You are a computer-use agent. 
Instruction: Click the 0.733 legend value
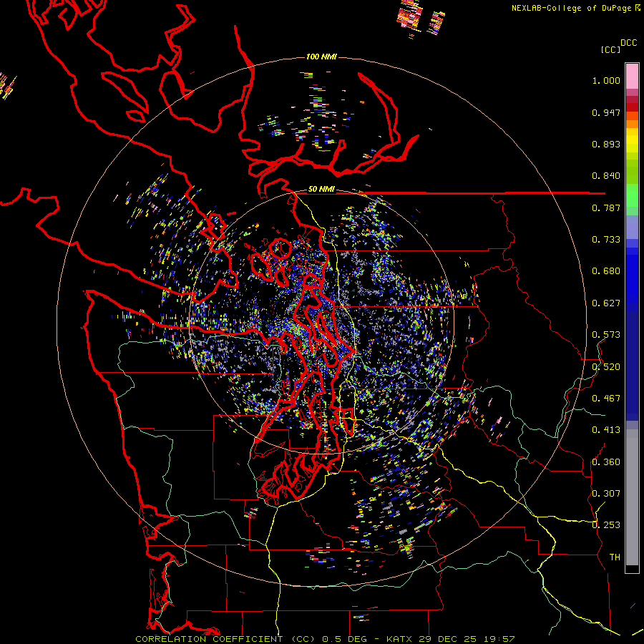point(606,240)
